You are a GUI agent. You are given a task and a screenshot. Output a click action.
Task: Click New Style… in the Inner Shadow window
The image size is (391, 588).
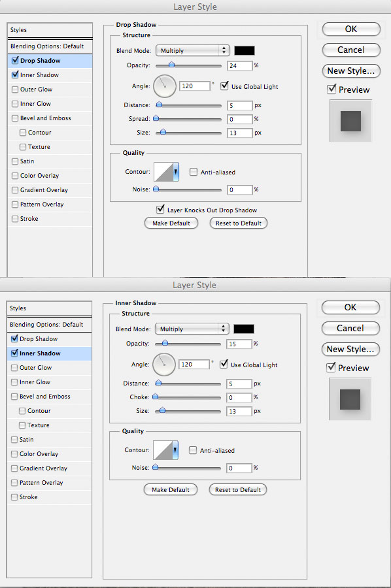point(350,349)
